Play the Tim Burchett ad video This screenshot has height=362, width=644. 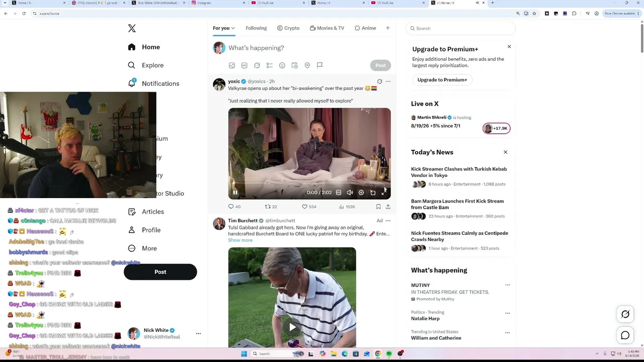point(292,327)
